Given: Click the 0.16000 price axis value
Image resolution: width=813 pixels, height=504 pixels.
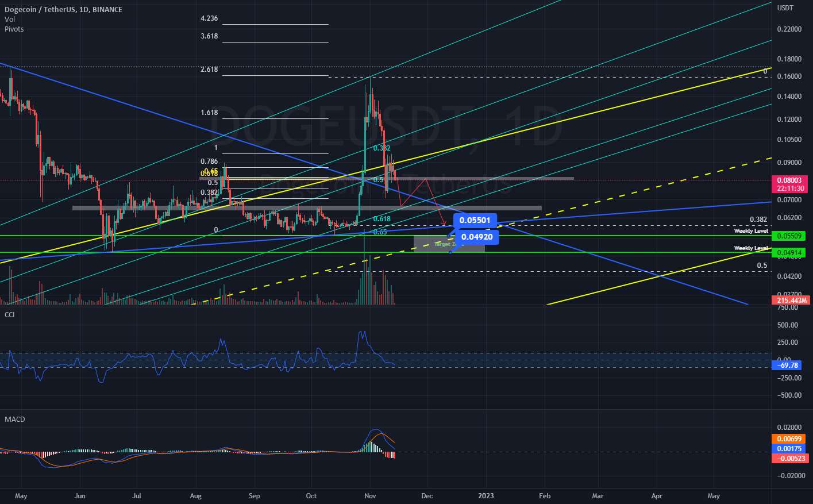Looking at the screenshot, I should click(789, 76).
